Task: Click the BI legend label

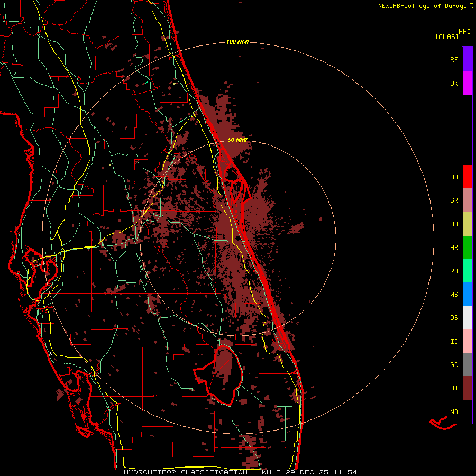Action: tap(454, 388)
